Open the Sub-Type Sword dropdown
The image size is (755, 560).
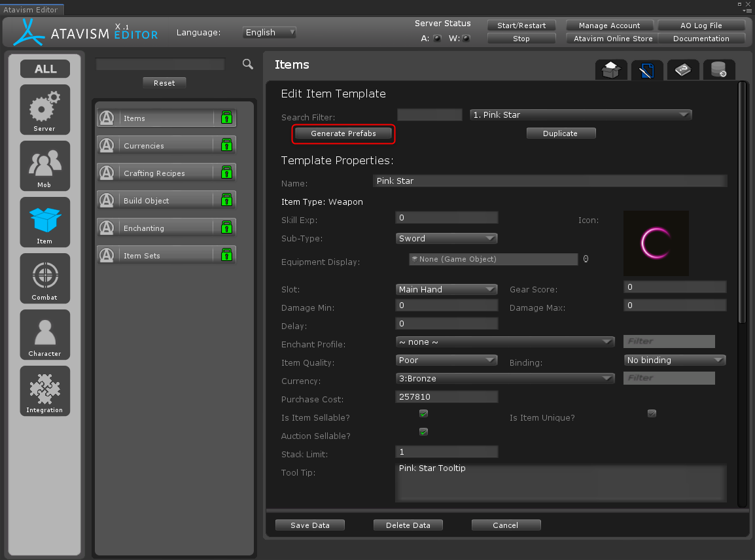coord(447,239)
